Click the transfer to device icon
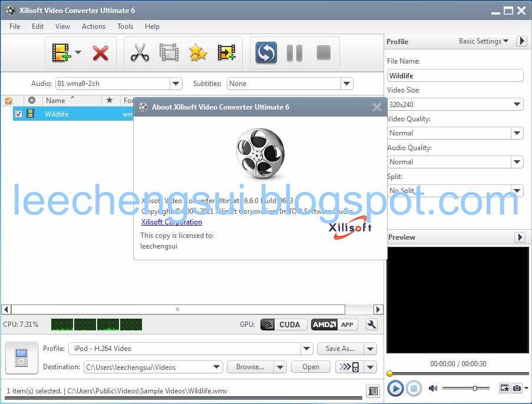The width and height of the screenshot is (532, 404). (x=349, y=367)
